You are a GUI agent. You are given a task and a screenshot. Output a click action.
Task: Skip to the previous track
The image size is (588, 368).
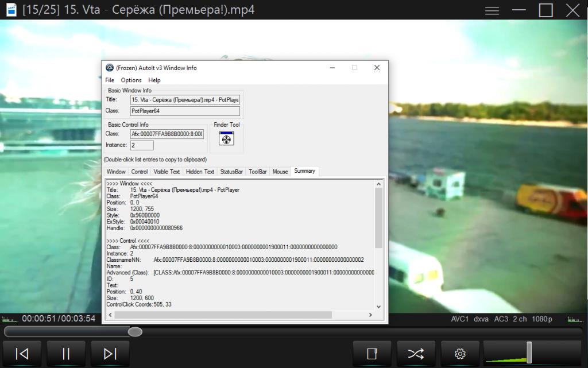(x=22, y=354)
